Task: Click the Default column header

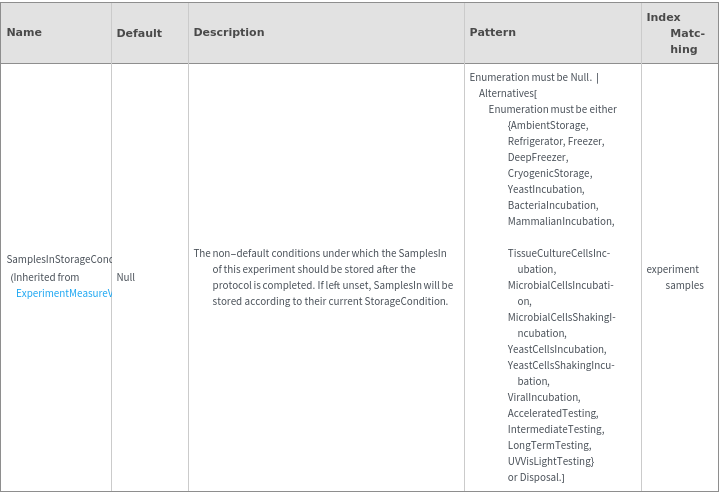Action: pyautogui.click(x=139, y=33)
